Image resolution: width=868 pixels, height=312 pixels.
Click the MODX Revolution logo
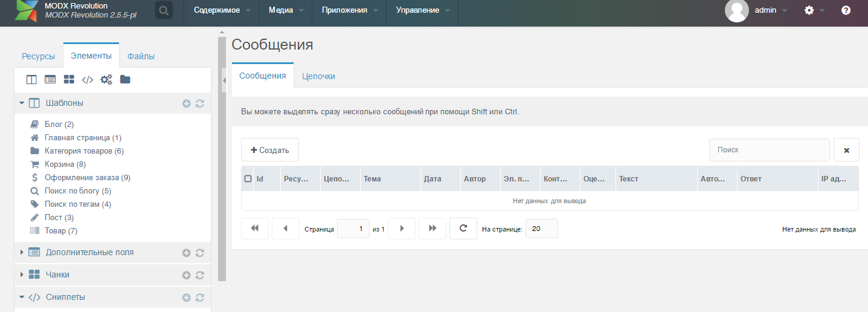(x=25, y=10)
